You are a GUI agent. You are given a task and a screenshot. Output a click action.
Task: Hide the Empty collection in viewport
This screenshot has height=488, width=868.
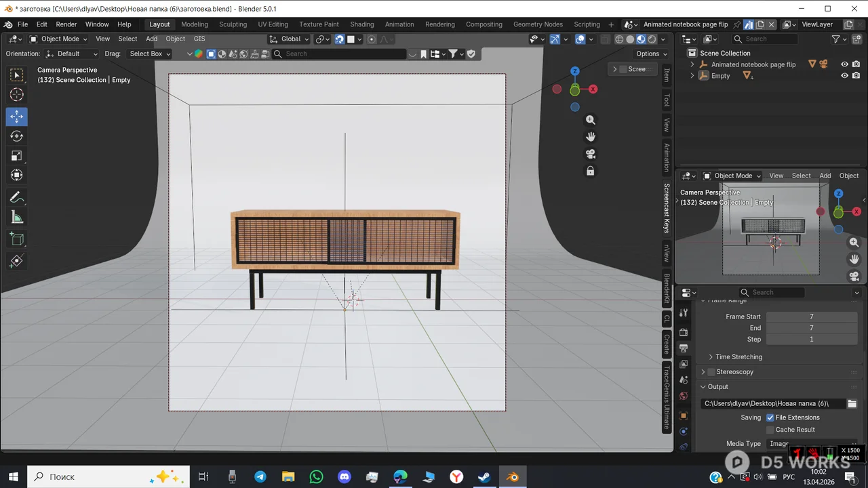[845, 76]
